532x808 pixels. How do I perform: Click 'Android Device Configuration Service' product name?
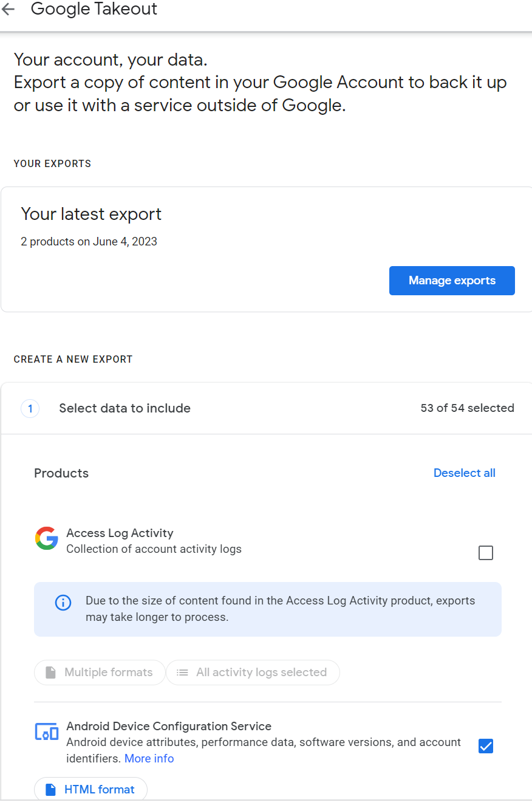(169, 726)
